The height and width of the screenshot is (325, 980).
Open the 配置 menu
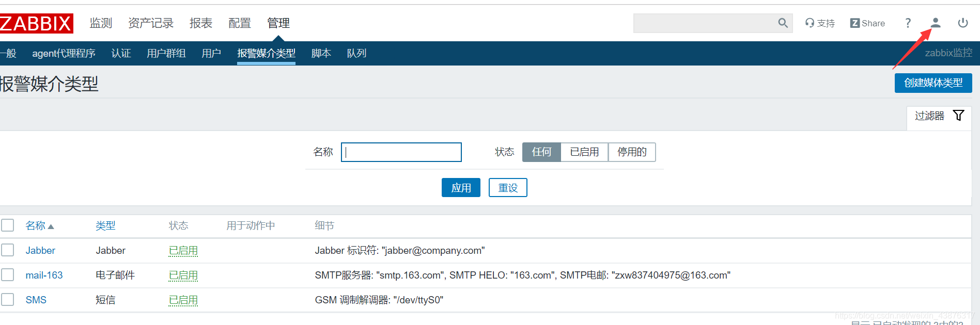click(240, 23)
